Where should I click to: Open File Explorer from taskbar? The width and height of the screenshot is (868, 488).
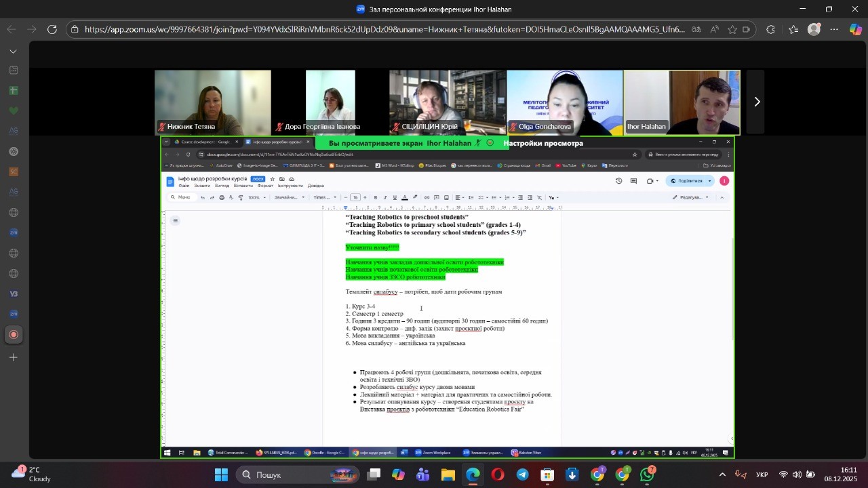coord(448,475)
